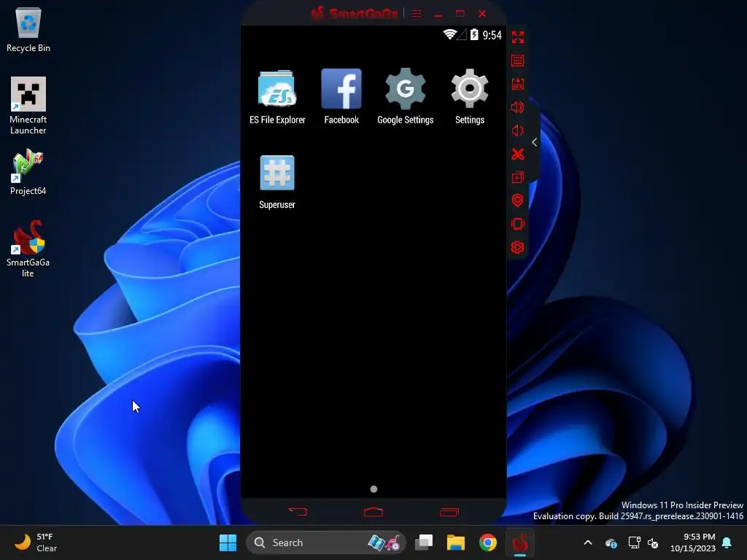Select Project64 desktop shortcut
This screenshot has height=560, width=747.
click(28, 172)
